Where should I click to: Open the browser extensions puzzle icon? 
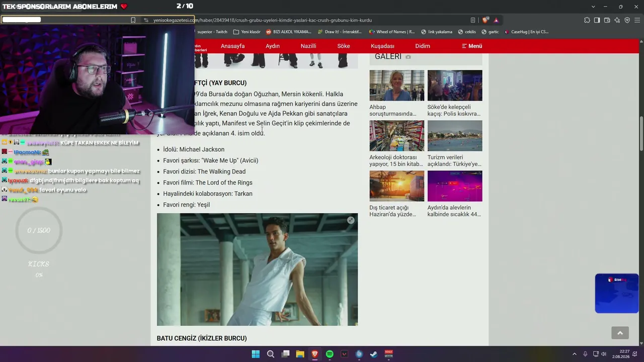[x=587, y=20]
